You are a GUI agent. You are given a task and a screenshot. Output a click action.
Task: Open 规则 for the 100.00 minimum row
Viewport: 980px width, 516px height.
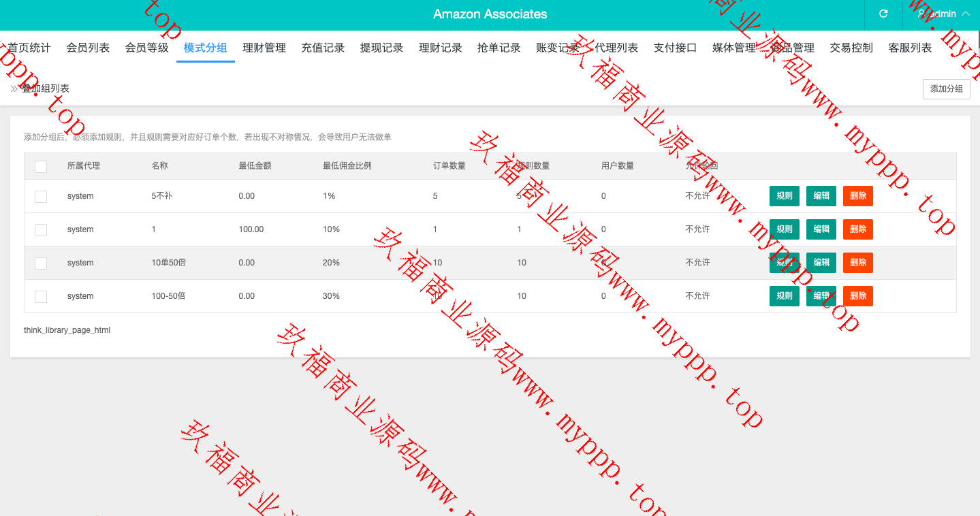point(785,229)
